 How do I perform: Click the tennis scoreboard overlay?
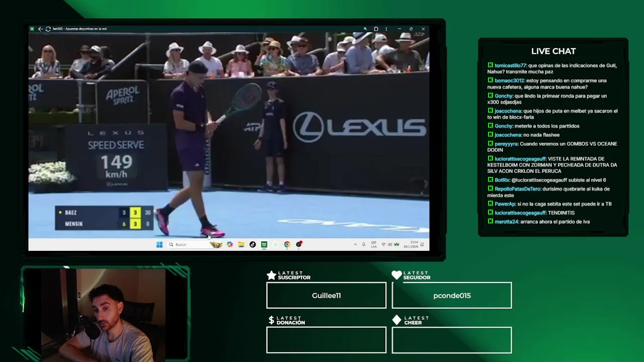105,218
